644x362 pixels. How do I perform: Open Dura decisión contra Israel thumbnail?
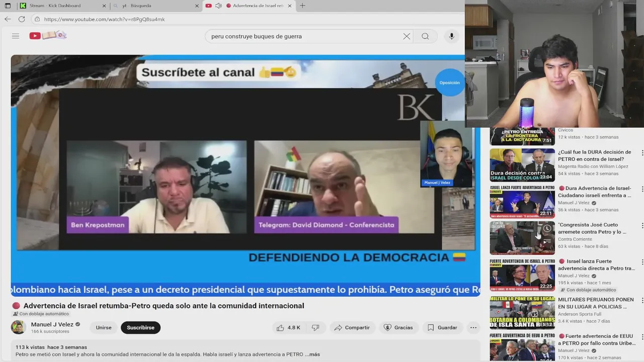(522, 165)
